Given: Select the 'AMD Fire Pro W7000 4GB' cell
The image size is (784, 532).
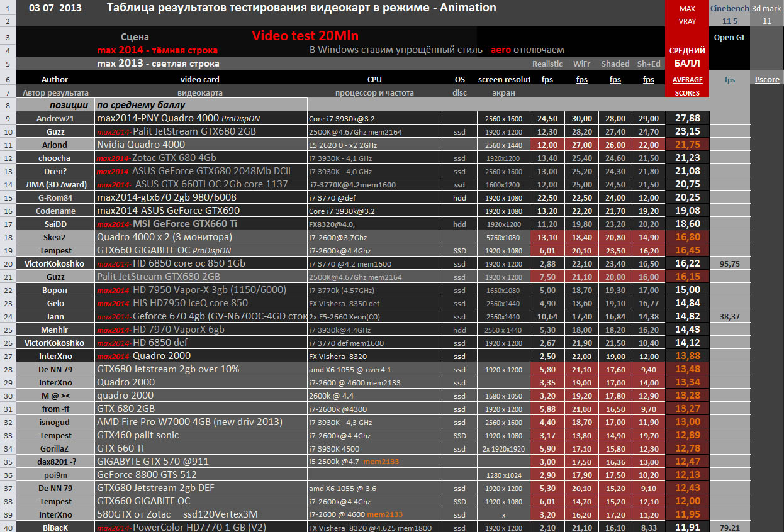Looking at the screenshot, I should pyautogui.click(x=201, y=422).
